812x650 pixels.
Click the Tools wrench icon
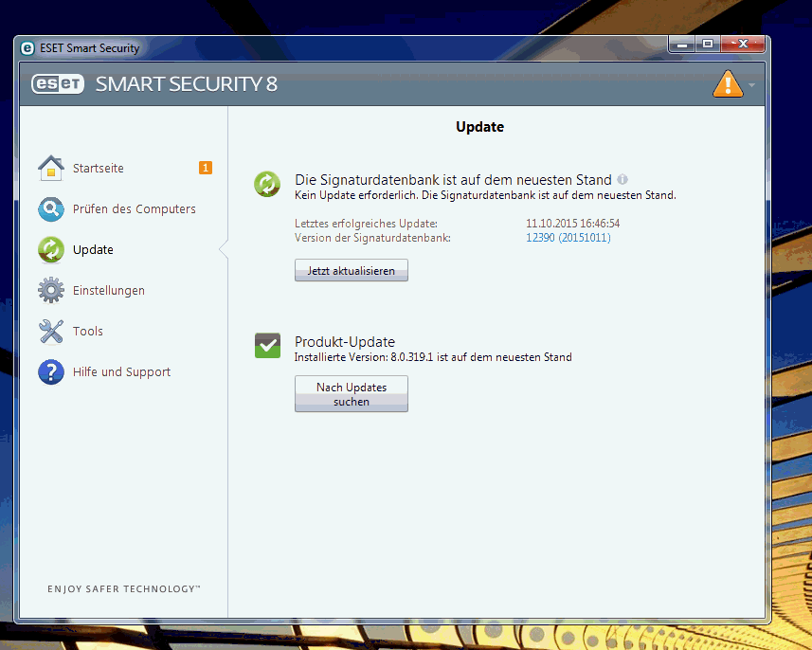pyautogui.click(x=50, y=332)
